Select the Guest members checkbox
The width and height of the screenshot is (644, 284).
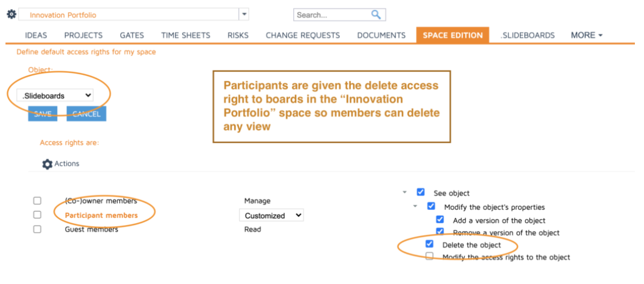pyautogui.click(x=38, y=229)
